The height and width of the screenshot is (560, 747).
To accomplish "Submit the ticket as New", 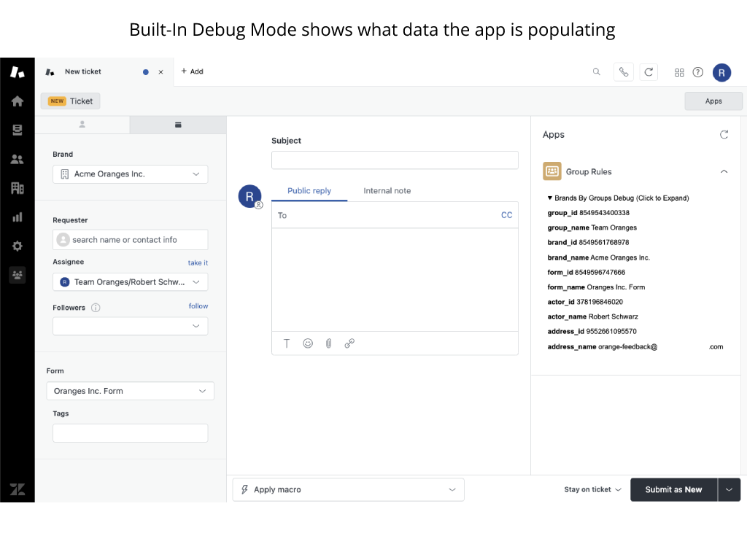I will 673,489.
